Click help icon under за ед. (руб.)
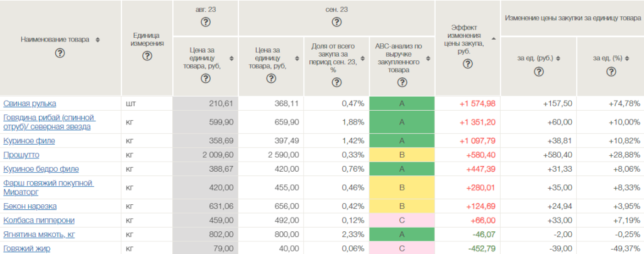This screenshot has height=254, width=644. click(538, 72)
